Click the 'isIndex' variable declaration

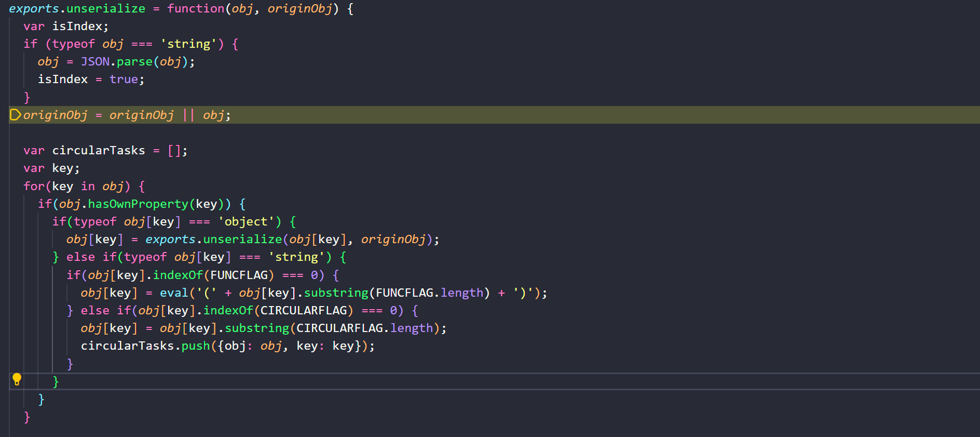pos(77,27)
